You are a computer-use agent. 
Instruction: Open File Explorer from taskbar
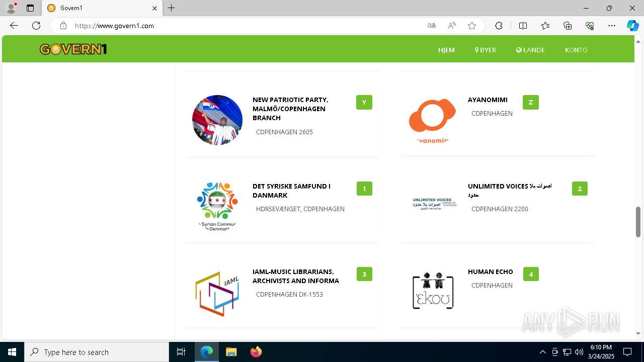click(231, 352)
